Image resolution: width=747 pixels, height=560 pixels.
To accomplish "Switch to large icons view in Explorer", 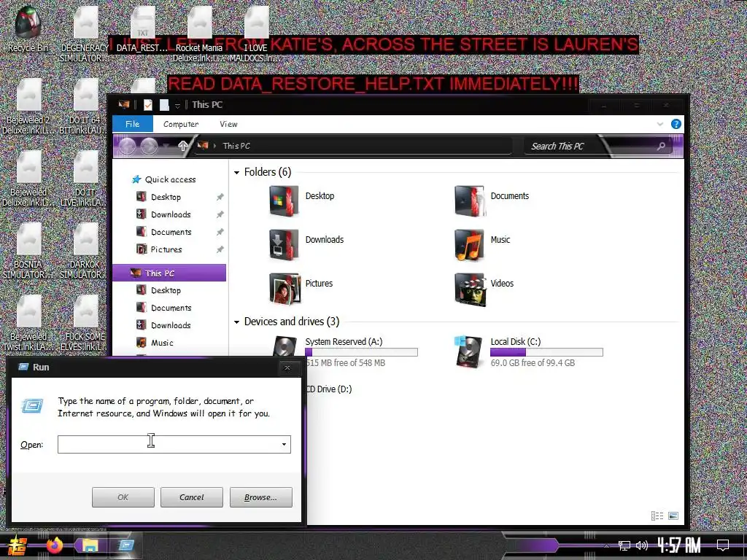I will tap(673, 516).
